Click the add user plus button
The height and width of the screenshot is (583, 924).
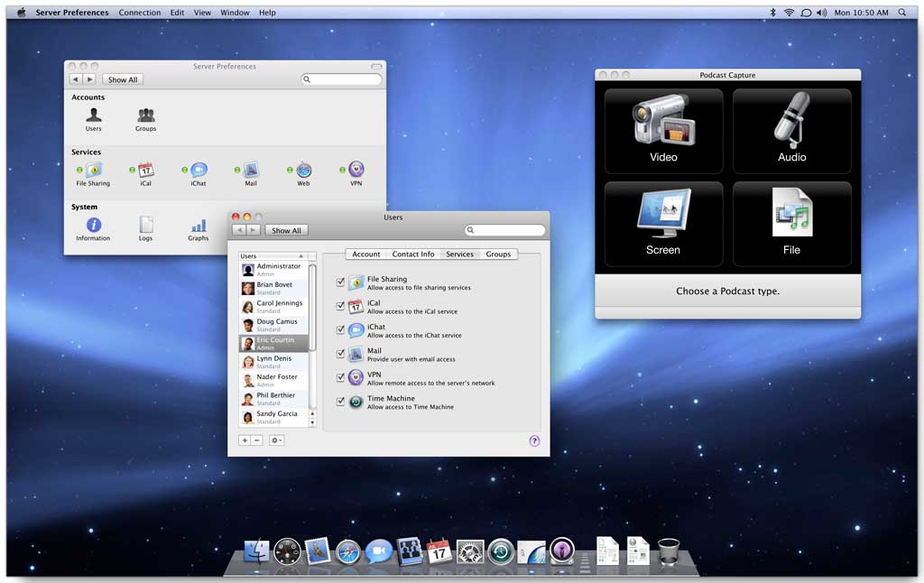coord(245,440)
